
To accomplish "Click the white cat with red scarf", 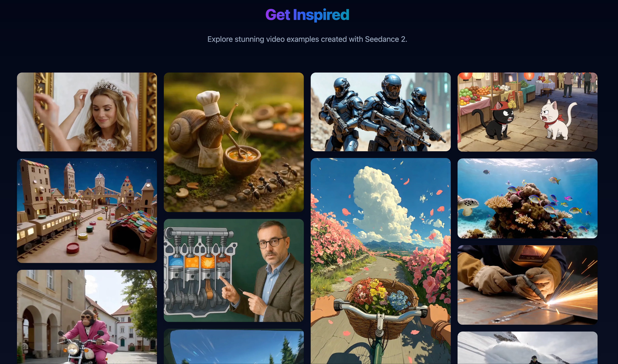I will 556,120.
